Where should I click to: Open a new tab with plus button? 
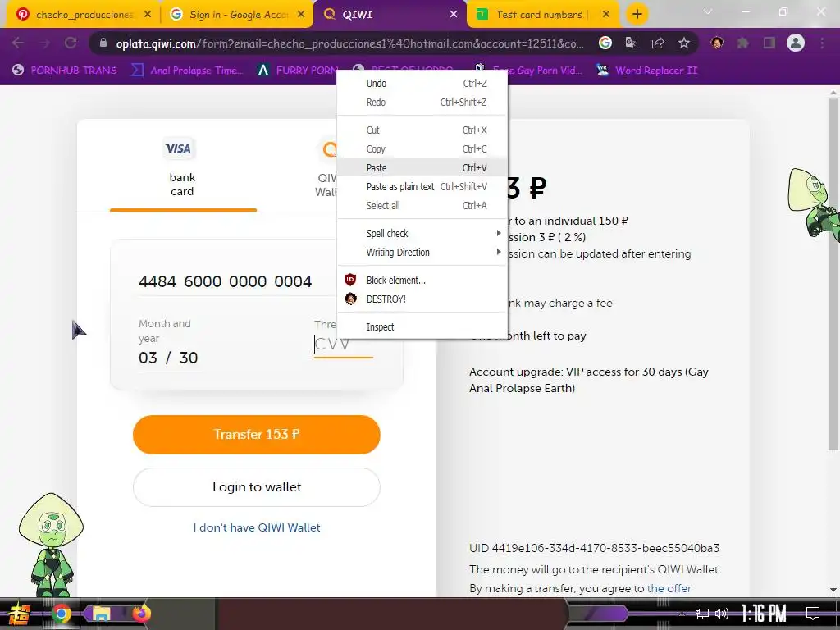tap(637, 15)
